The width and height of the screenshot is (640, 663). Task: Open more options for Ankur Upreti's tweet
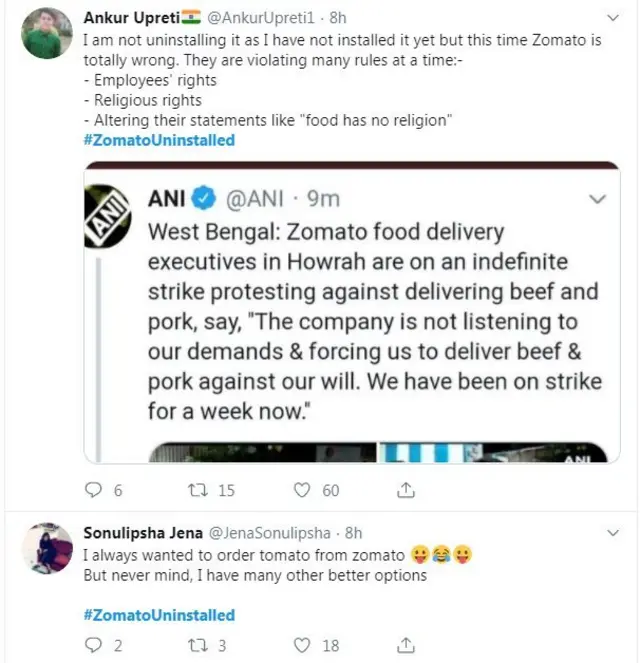[x=613, y=18]
